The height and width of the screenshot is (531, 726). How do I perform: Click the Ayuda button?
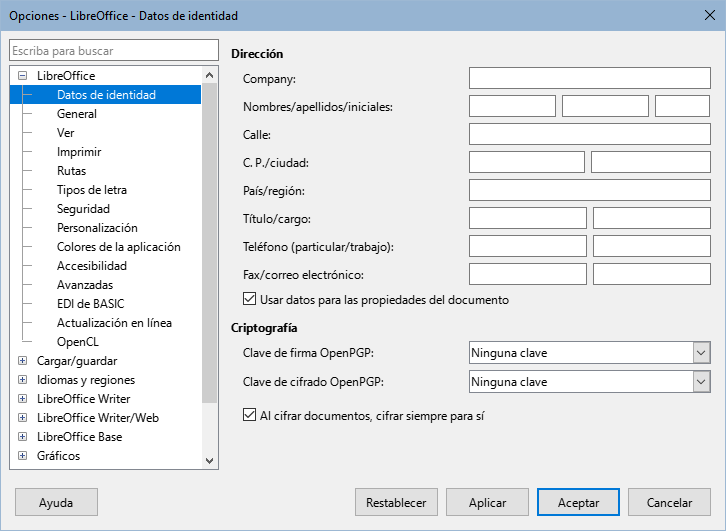tap(56, 502)
